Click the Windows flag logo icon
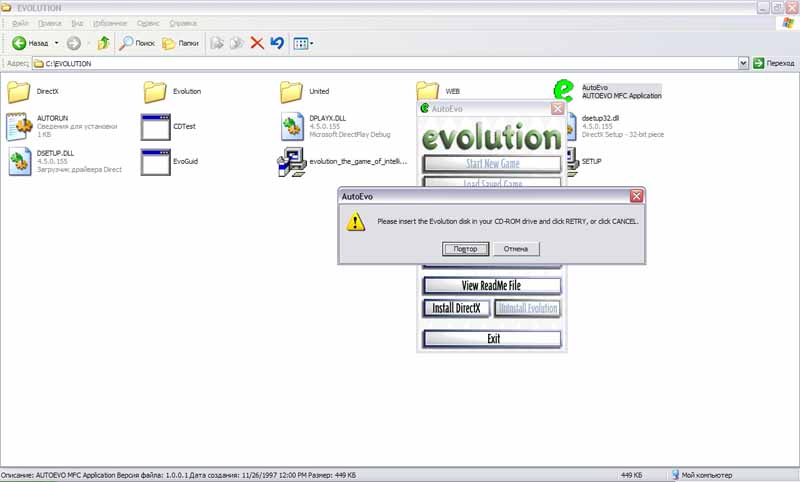The image size is (800, 482). point(788,23)
